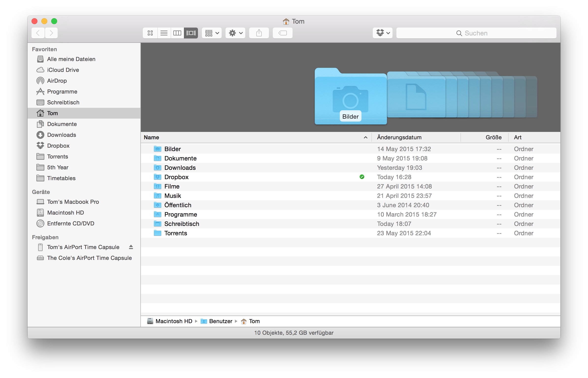The image size is (588, 378).
Task: Click Benutzer in the path bar
Action: [x=220, y=321]
